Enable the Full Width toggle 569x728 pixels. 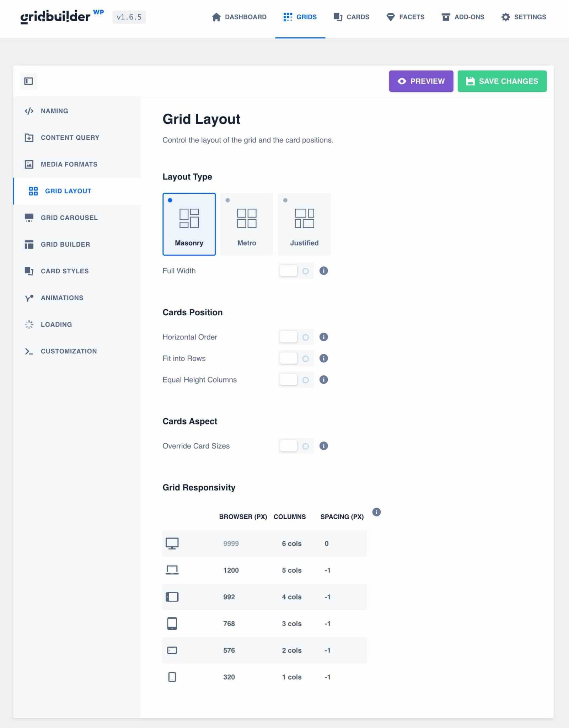pyautogui.click(x=296, y=271)
